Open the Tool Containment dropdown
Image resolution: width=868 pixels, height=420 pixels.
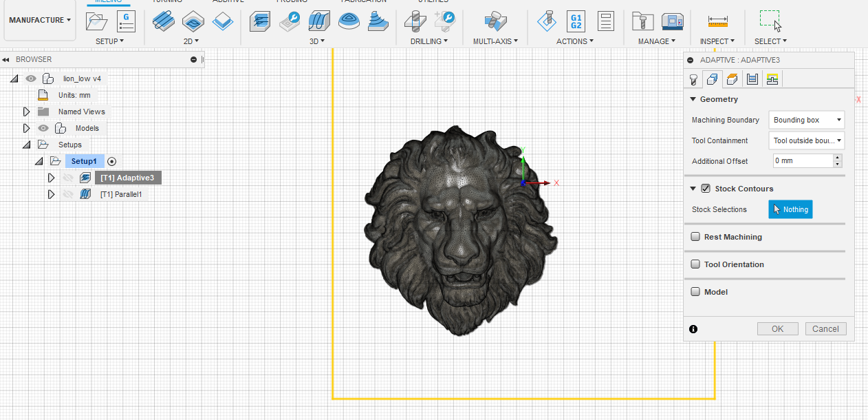coord(806,140)
